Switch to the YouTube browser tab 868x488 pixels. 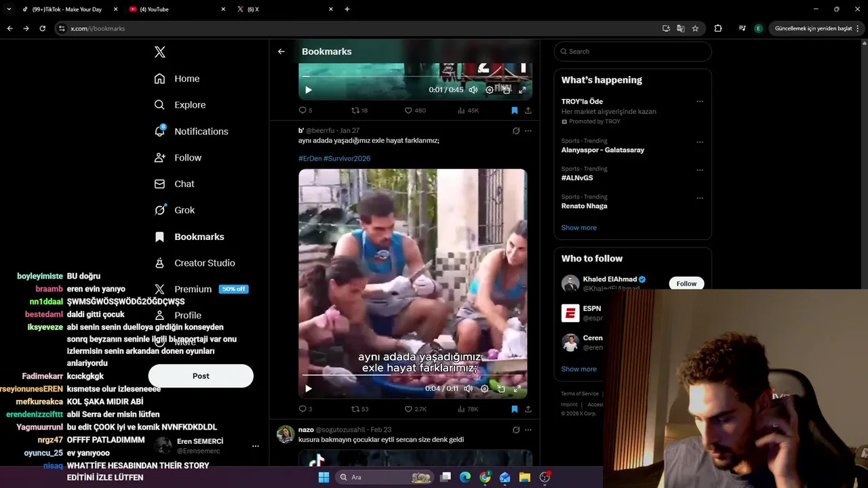click(178, 9)
